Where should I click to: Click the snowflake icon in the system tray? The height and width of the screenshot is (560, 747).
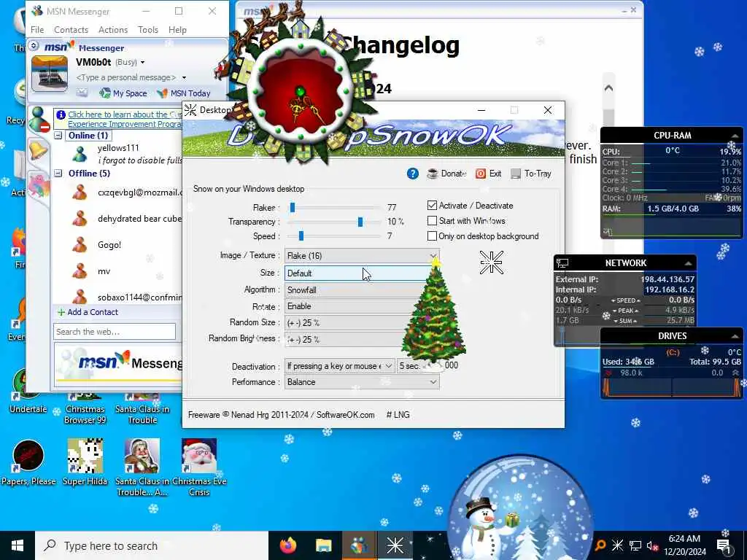click(x=617, y=545)
